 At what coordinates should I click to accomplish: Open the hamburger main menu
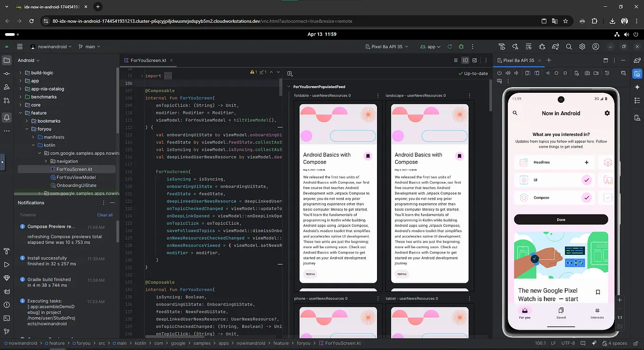coord(19,46)
